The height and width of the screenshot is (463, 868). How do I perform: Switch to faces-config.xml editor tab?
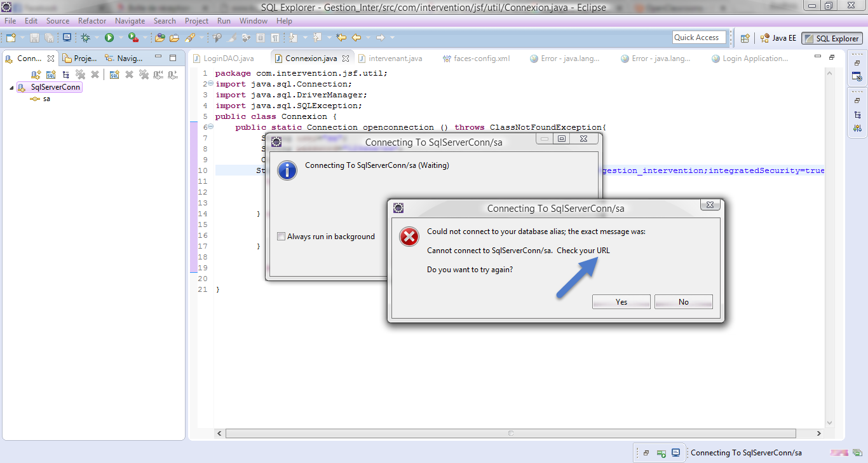click(476, 59)
